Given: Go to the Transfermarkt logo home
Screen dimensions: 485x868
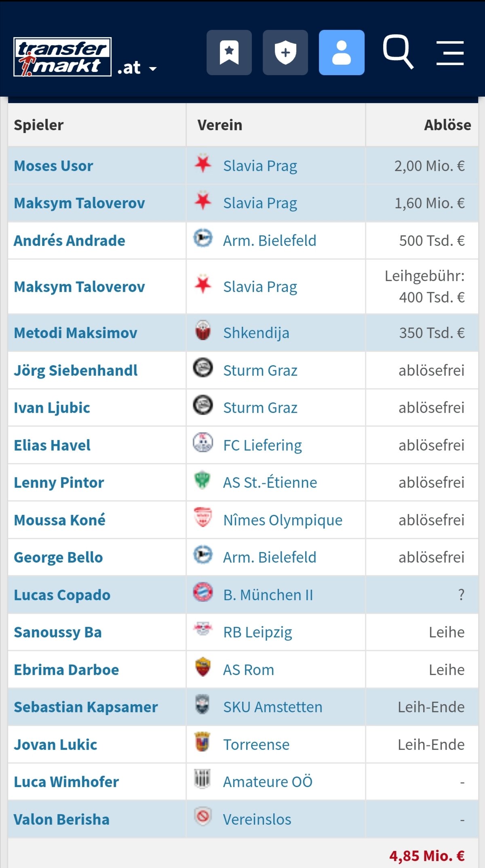Looking at the screenshot, I should click(x=63, y=57).
